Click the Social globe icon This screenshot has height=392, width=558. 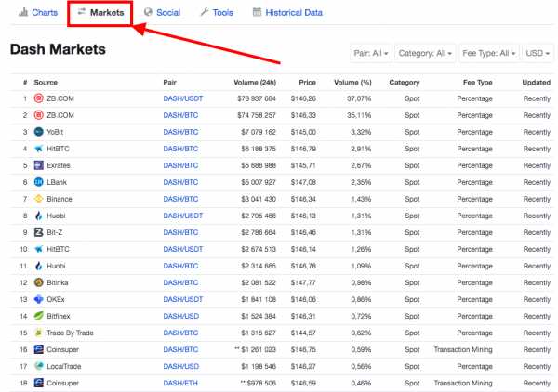[148, 12]
